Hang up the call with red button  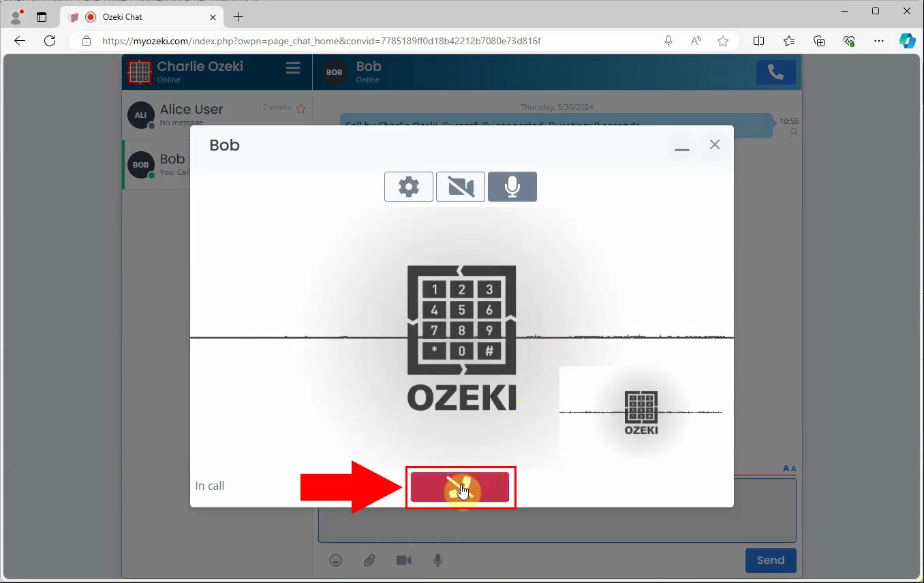(x=460, y=487)
